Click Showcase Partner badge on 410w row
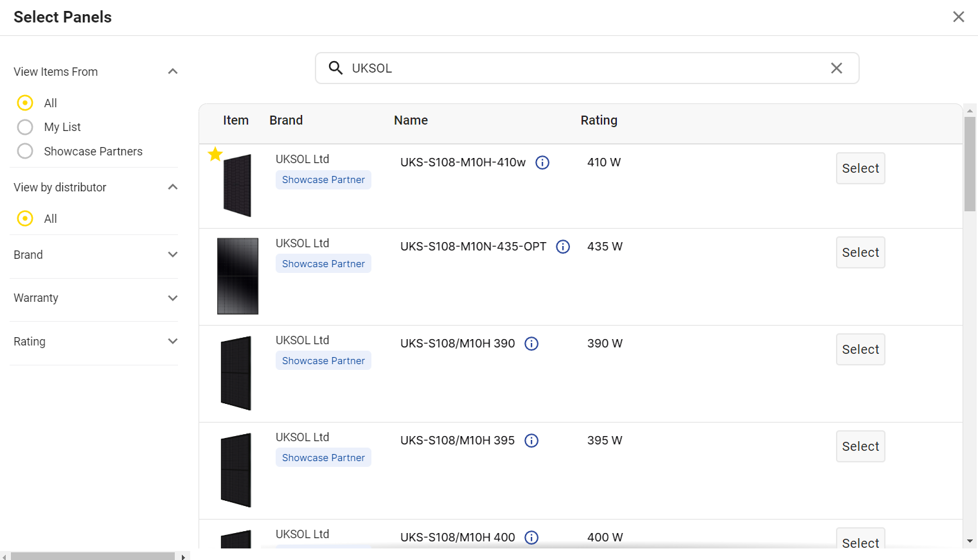 323,180
